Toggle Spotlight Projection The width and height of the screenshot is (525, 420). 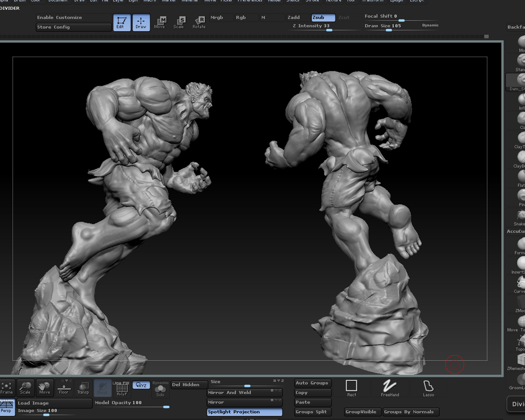[244, 412]
